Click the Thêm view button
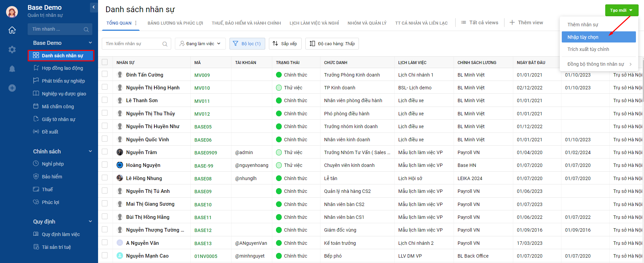This screenshot has width=644, height=263. [x=526, y=23]
